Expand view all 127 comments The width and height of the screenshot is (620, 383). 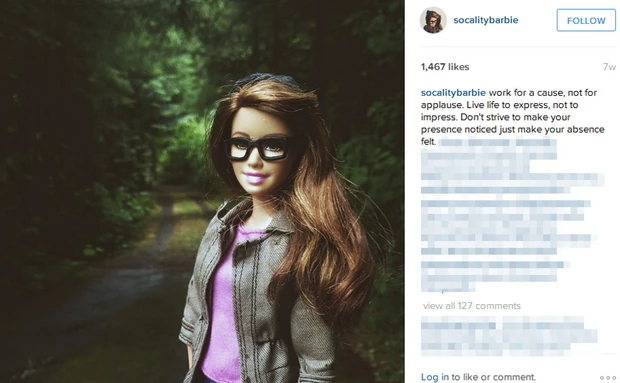pyautogui.click(x=471, y=306)
